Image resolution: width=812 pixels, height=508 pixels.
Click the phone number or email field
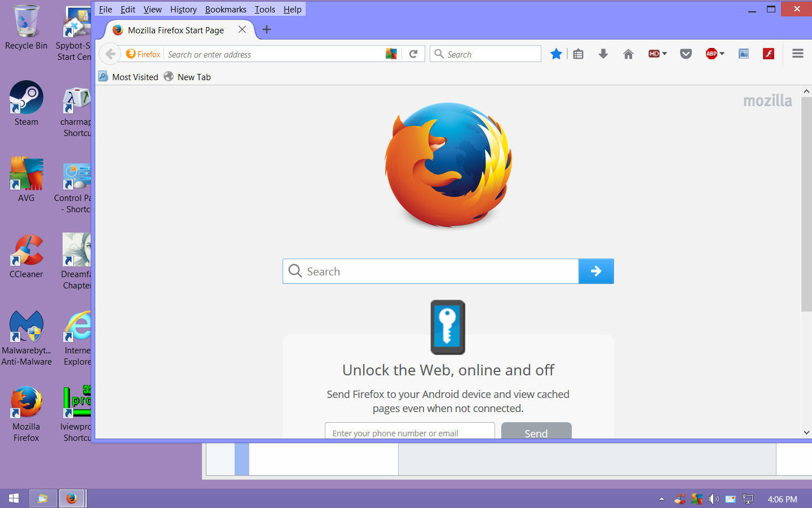pyautogui.click(x=409, y=432)
